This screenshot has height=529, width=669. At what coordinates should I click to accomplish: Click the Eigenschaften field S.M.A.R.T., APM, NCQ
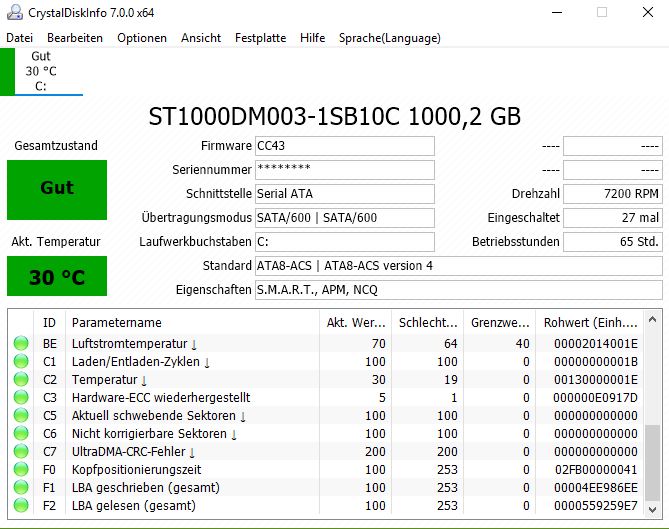[x=459, y=290]
